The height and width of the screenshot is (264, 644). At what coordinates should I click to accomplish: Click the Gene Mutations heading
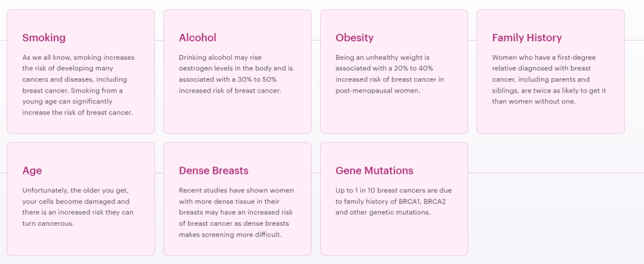374,171
